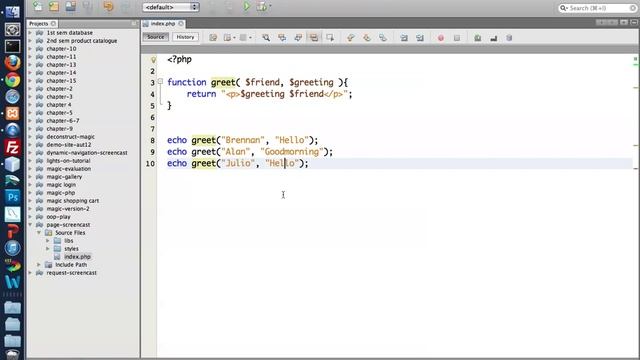Click $greeting parameter on line 3
The width and height of the screenshot is (640, 360).
[311, 82]
